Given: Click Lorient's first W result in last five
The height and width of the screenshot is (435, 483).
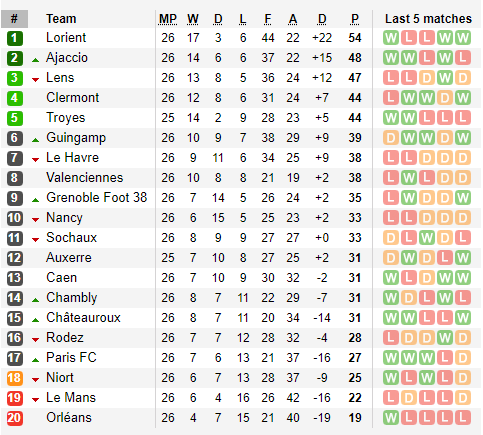Looking at the screenshot, I should 391,38.
